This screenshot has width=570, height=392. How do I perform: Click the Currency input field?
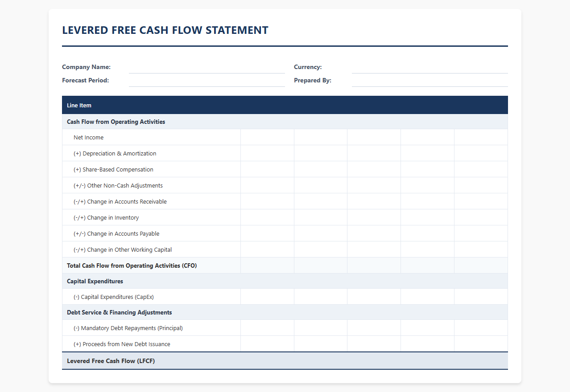point(430,67)
